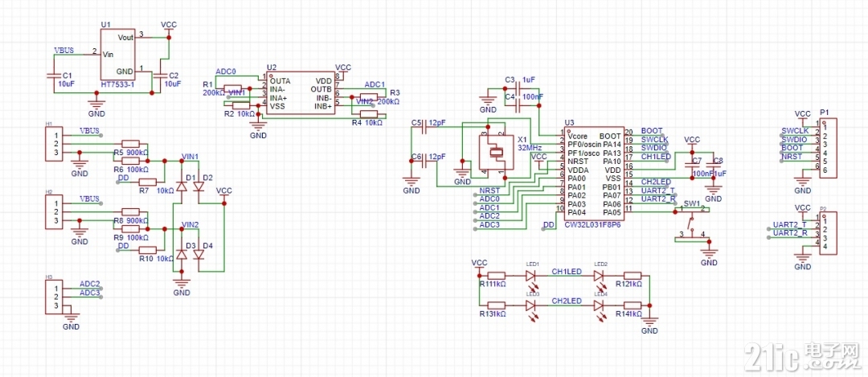Click the Vout pin name on U1
Viewport: 868px width, 377px height.
[125, 37]
